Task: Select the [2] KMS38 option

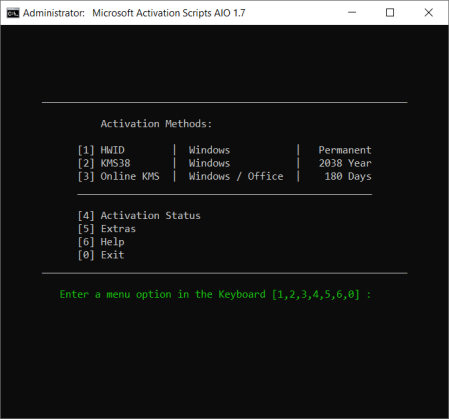Action: 104,163
